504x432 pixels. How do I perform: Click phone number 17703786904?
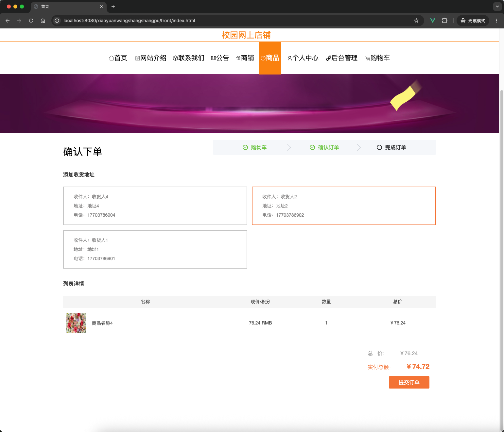click(x=101, y=215)
